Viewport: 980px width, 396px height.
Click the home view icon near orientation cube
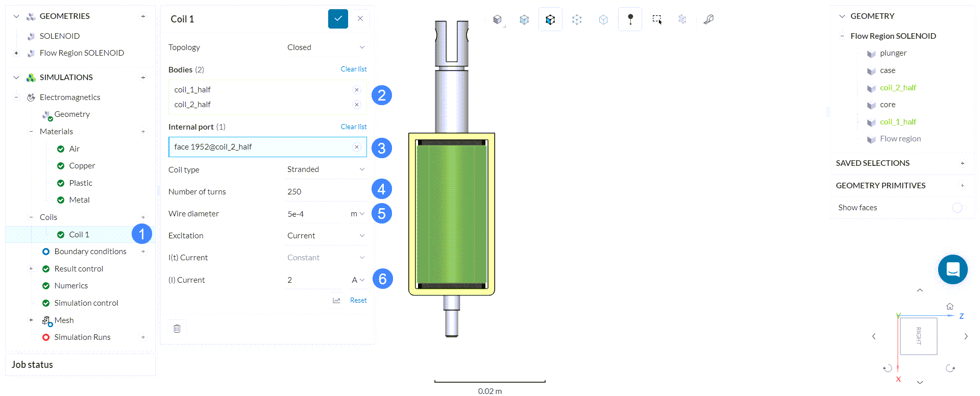(x=950, y=306)
